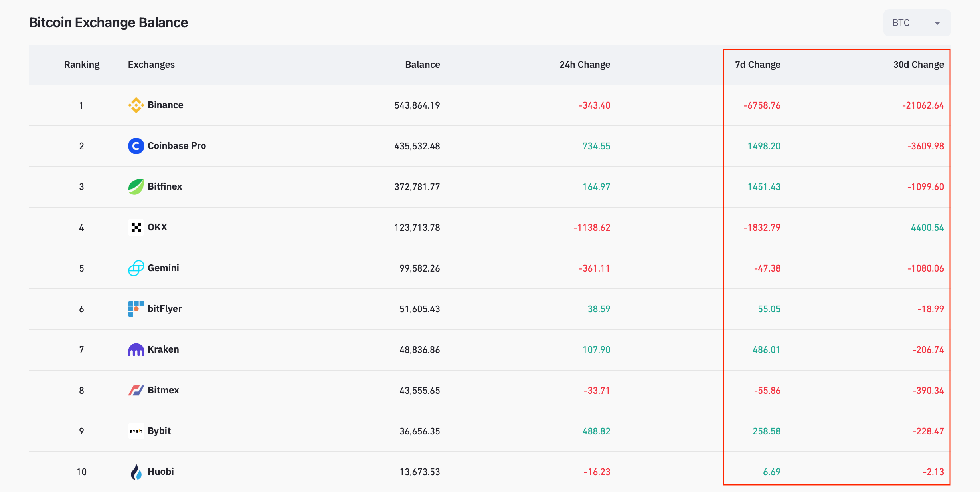Click 7d change value 258.58
The height and width of the screenshot is (492, 980).
point(767,431)
